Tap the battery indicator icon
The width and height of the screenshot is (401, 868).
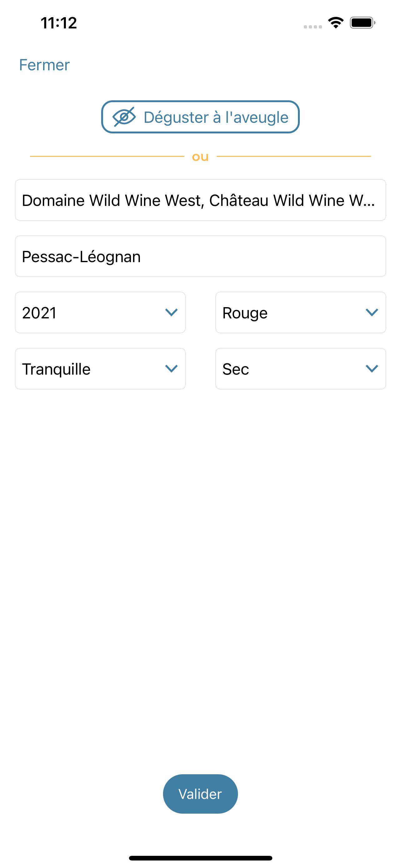click(x=362, y=23)
